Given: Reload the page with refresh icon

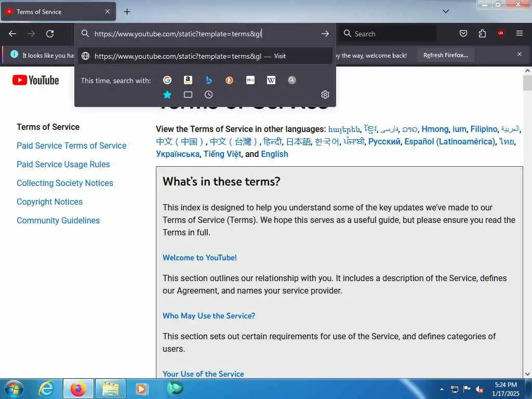Looking at the screenshot, I should point(50,34).
